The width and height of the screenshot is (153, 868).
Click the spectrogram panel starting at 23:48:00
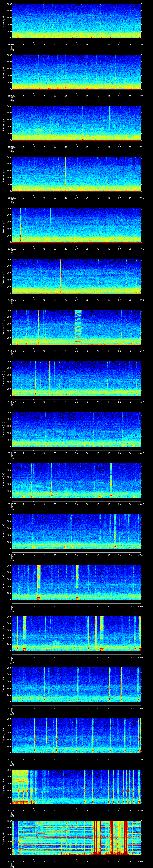click(x=77, y=633)
